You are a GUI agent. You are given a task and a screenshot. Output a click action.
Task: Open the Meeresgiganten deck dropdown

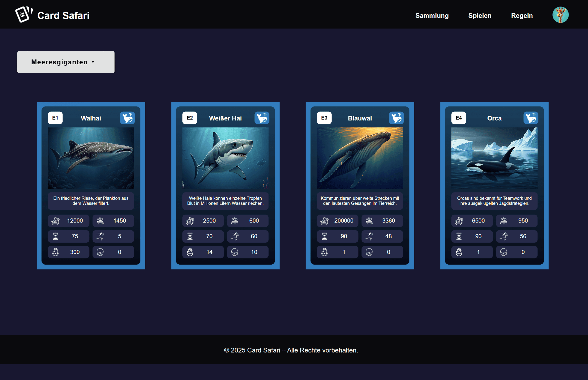(x=66, y=62)
